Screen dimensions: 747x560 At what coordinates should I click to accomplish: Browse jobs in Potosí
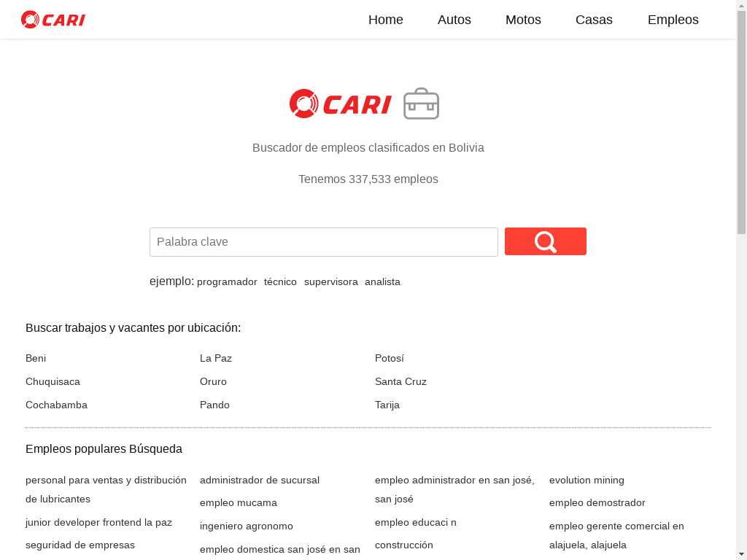(x=390, y=358)
